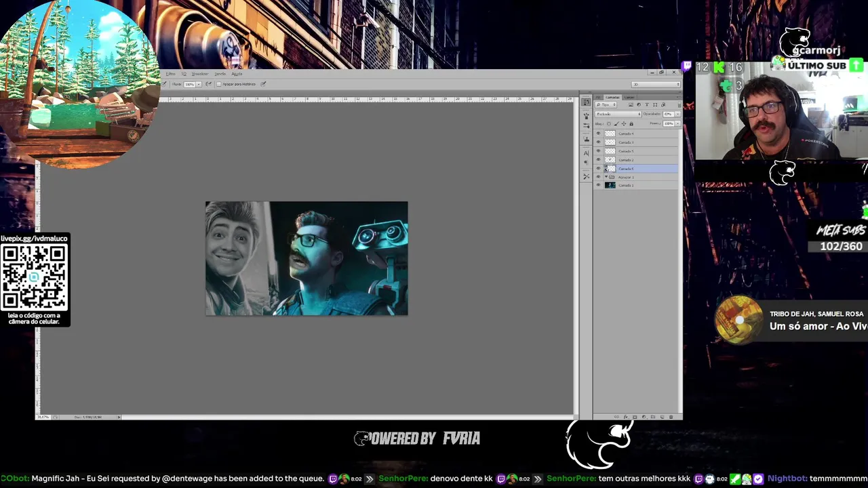Open the Preenchimento slider dropdown arrow

tap(678, 124)
